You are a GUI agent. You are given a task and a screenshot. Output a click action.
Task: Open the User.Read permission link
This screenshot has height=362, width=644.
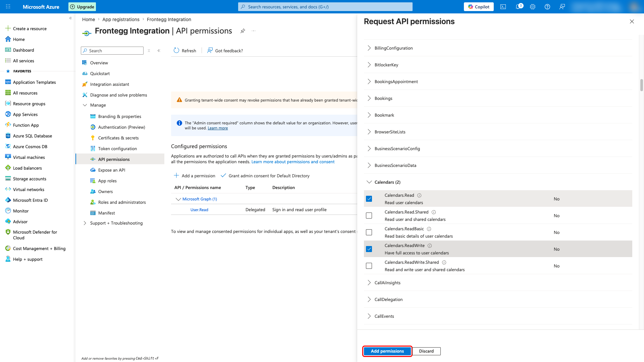[199, 210]
